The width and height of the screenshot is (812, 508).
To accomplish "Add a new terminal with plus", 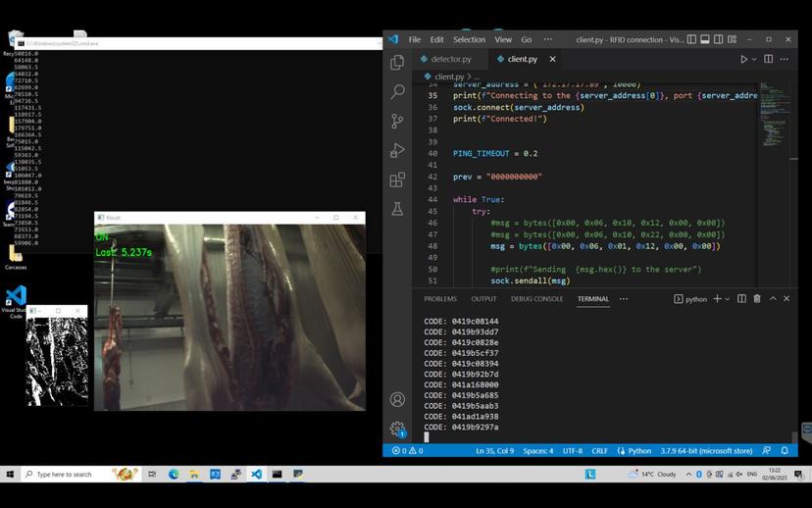I will [717, 299].
